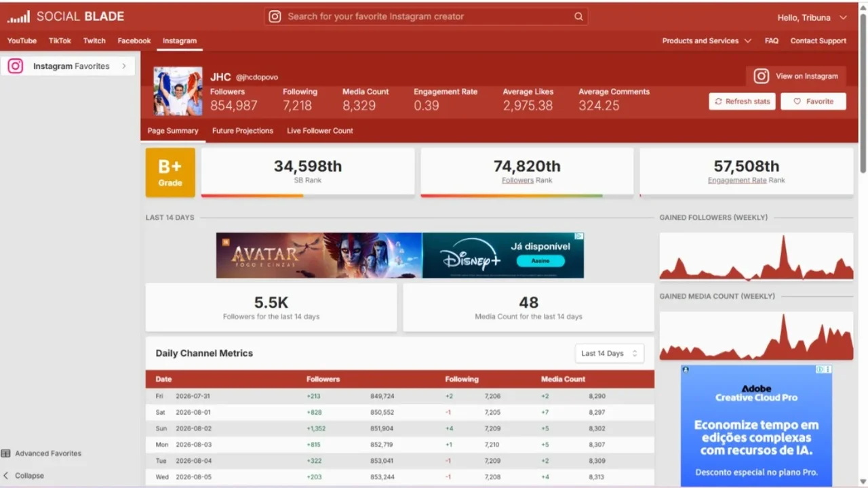Click the SB Rank progress bar

pos(308,196)
